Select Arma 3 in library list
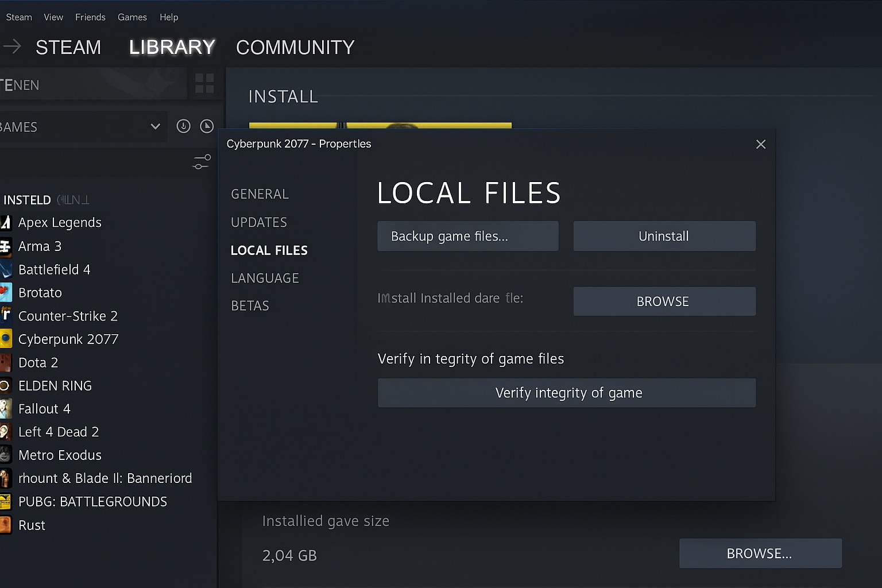 40,246
